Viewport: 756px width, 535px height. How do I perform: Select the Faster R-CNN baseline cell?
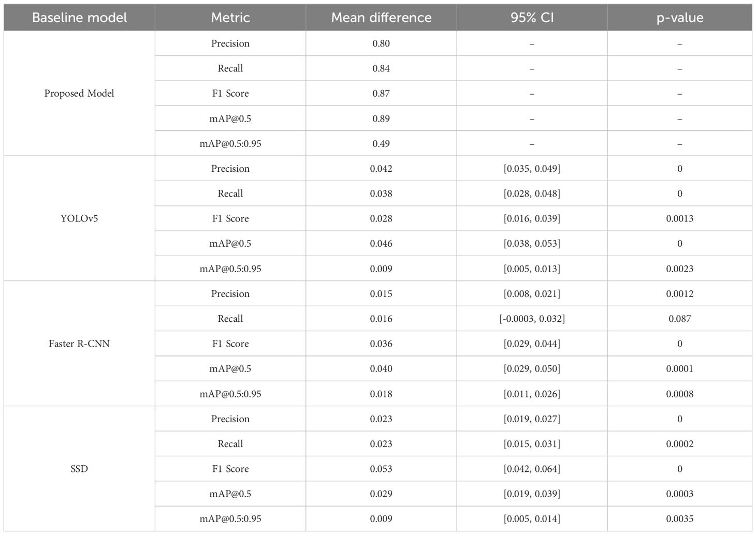point(79,344)
